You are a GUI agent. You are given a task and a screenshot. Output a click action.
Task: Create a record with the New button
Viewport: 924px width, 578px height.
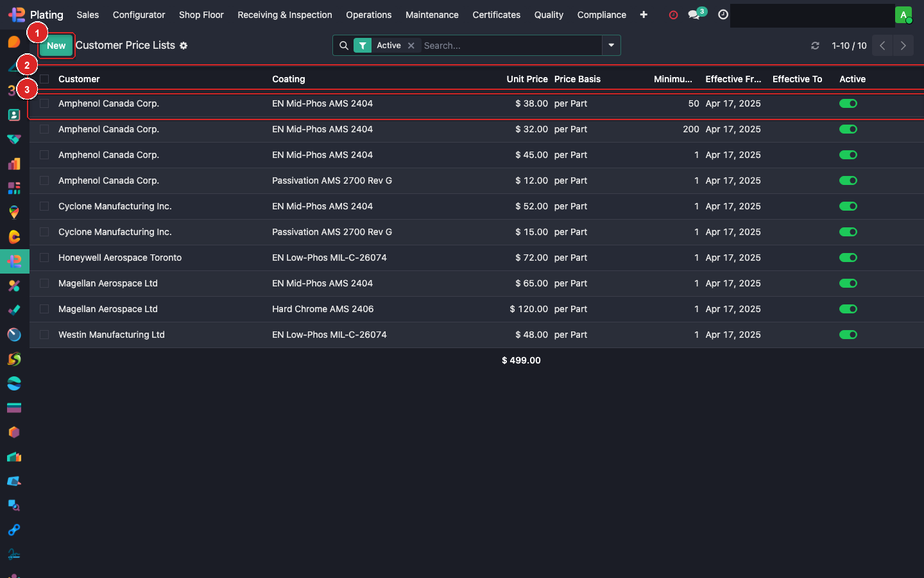[56, 46]
